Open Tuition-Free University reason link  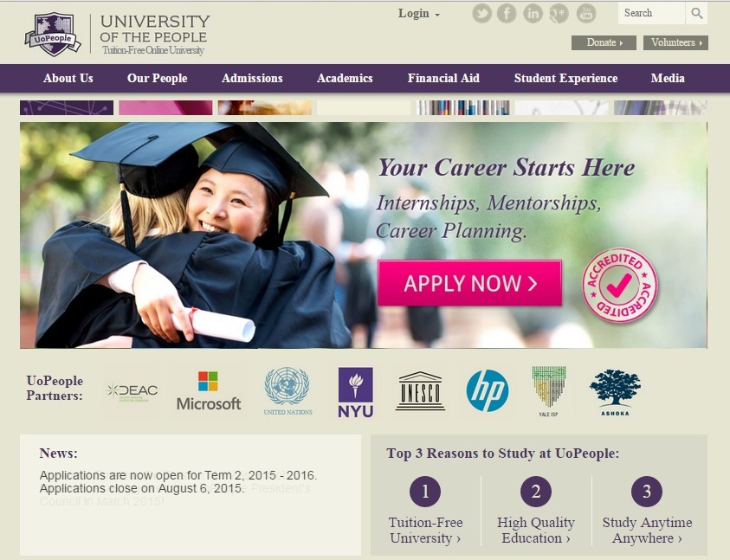[x=425, y=530]
